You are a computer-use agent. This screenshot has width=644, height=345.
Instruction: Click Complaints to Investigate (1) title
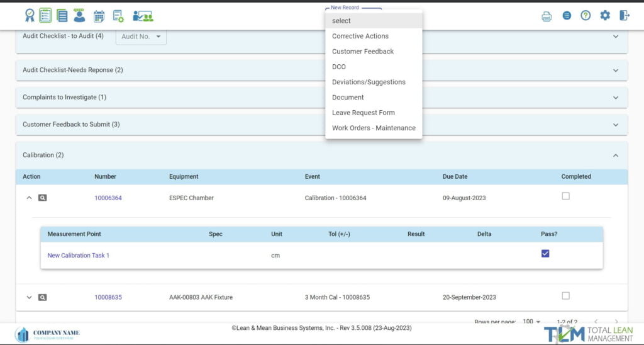(65, 97)
